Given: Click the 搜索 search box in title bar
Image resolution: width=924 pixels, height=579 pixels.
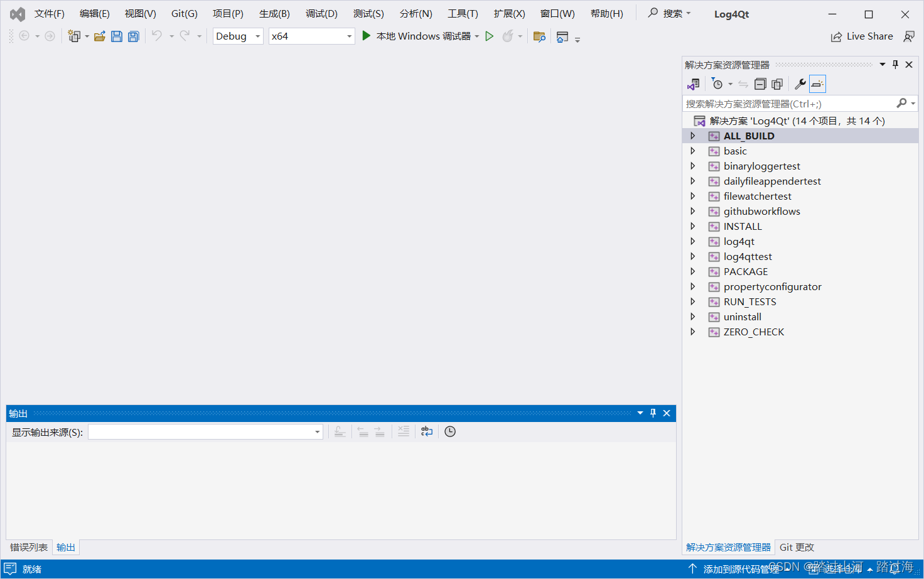Looking at the screenshot, I should 669,13.
